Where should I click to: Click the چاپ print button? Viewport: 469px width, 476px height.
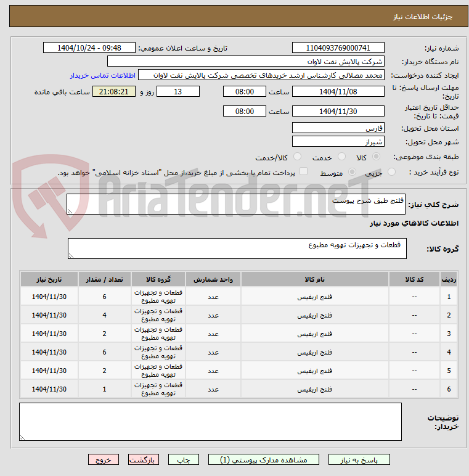(184, 459)
